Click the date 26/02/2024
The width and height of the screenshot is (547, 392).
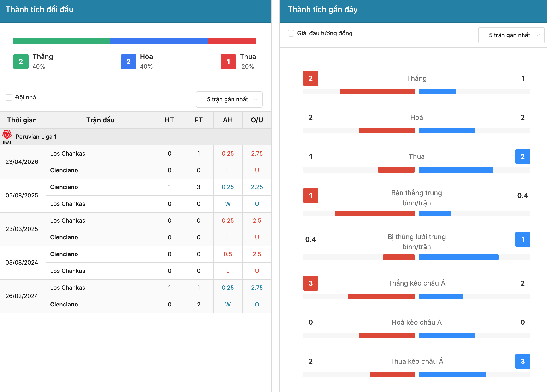[22, 296]
